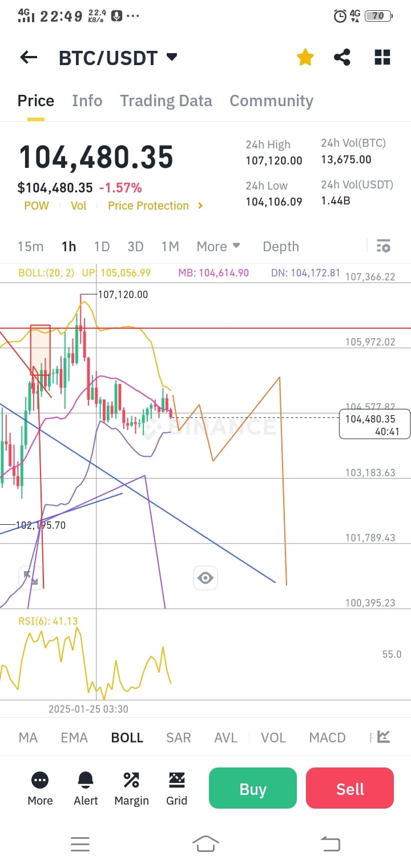Select the 3D timeframe

pos(135,247)
